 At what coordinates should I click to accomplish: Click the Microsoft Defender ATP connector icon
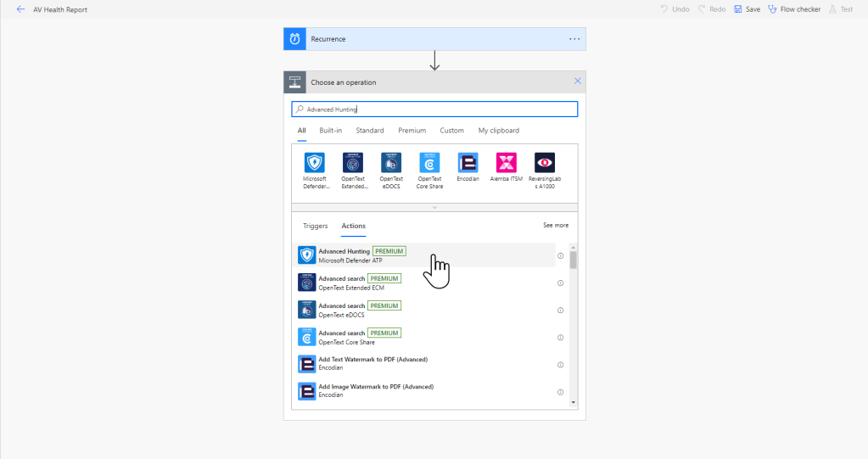click(x=314, y=163)
